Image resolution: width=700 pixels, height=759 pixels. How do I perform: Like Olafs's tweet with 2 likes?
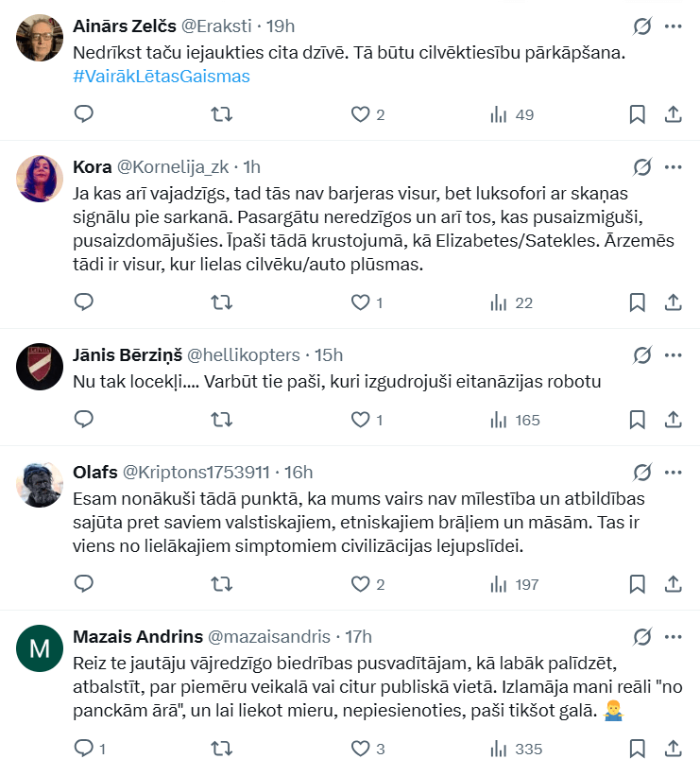tap(359, 584)
